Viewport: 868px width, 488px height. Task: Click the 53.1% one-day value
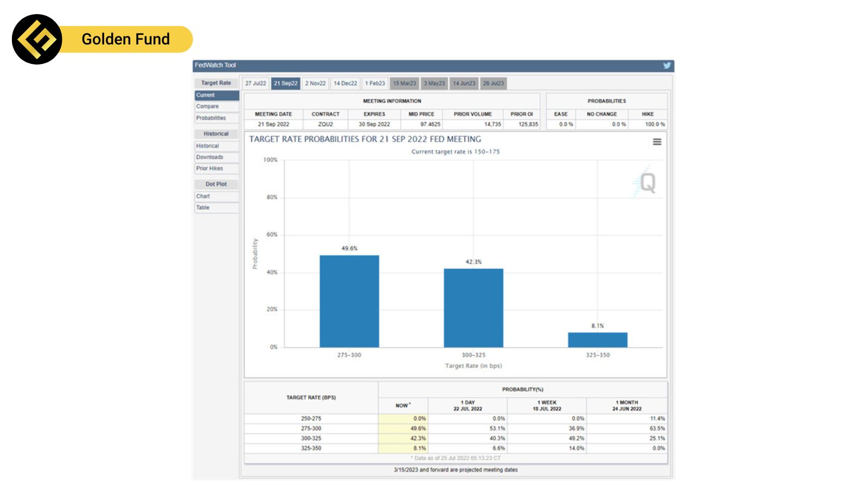coord(497,429)
